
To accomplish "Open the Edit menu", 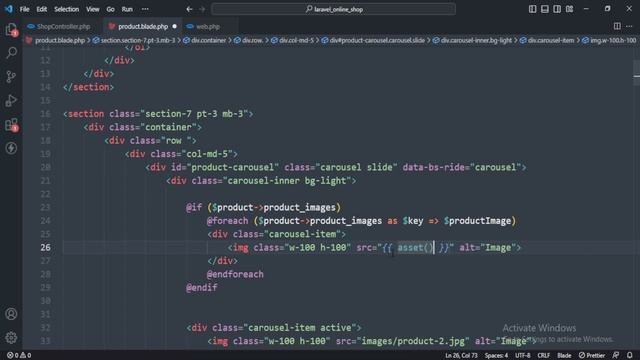I will [42, 9].
